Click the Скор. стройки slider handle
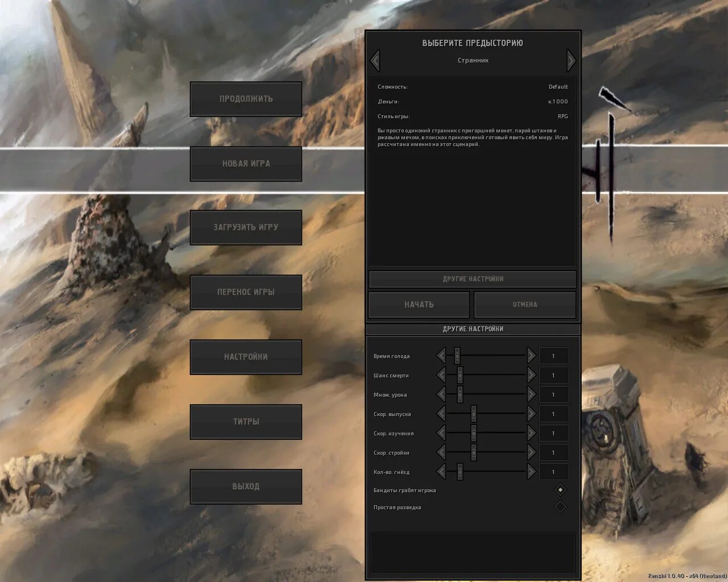The height and width of the screenshot is (582, 728). pyautogui.click(x=473, y=452)
